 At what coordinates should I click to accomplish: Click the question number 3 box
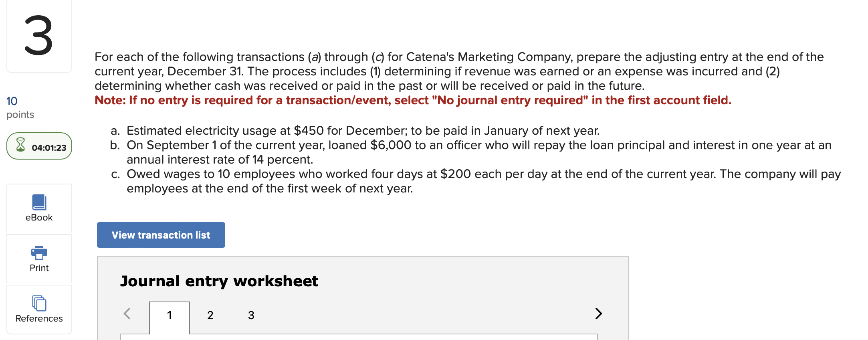click(39, 36)
